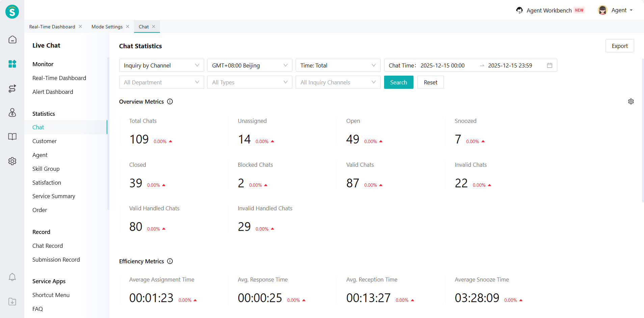Click the Export button
Image resolution: width=644 pixels, height=318 pixels.
(x=619, y=46)
